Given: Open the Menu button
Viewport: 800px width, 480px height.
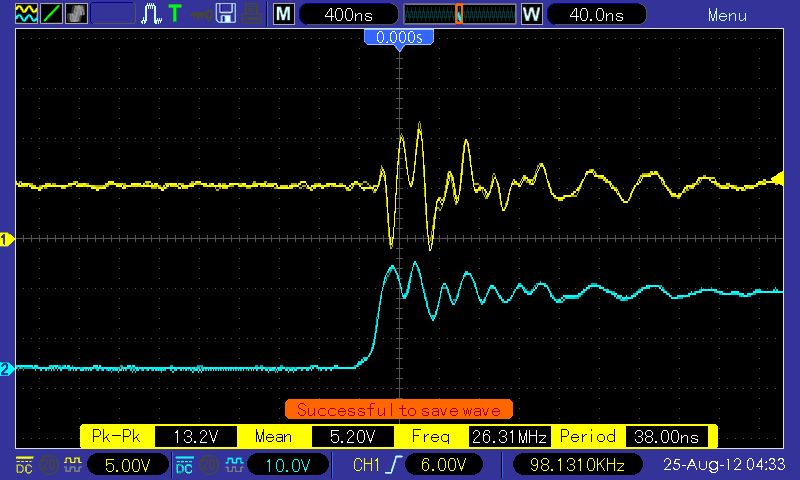Looking at the screenshot, I should [x=727, y=15].
